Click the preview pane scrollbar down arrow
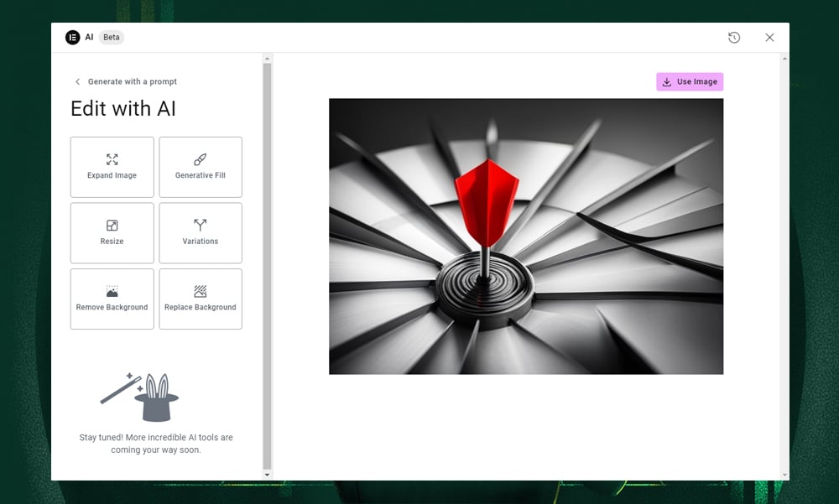 click(x=784, y=475)
